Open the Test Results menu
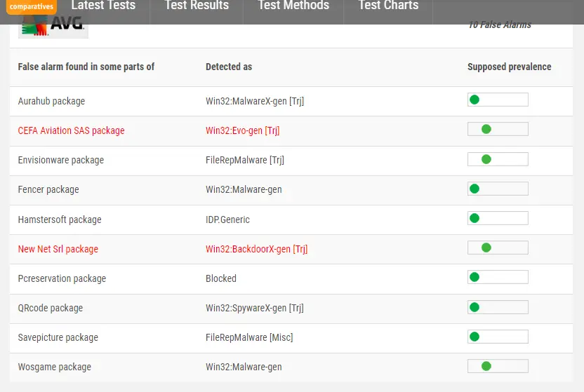The height and width of the screenshot is (392, 584). (x=197, y=6)
